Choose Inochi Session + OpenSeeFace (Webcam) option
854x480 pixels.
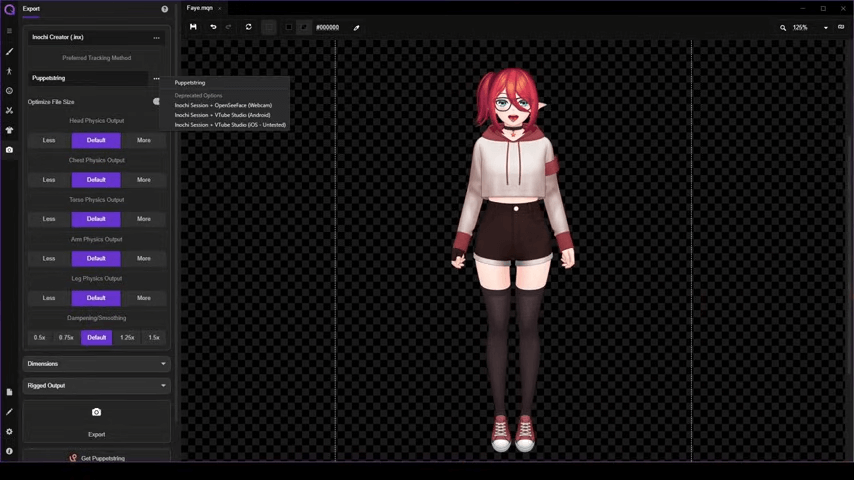[x=223, y=105]
